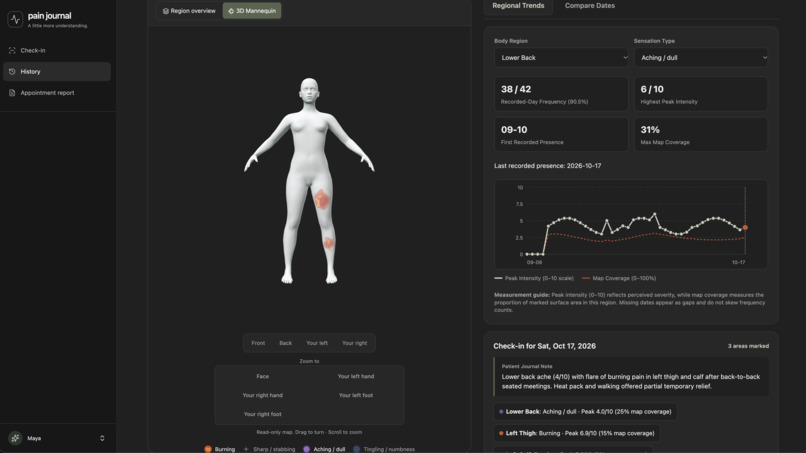Click the Map Coverage chart legend entry
806x453 pixels.
click(x=619, y=278)
